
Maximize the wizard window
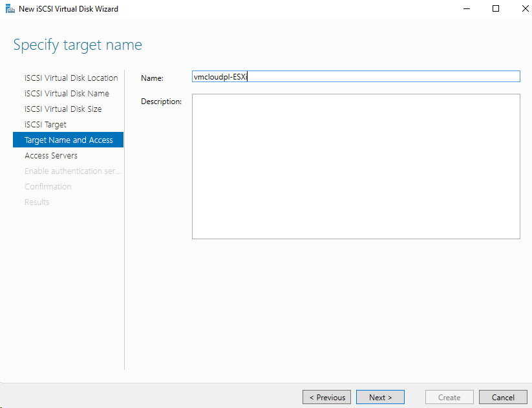[495, 8]
